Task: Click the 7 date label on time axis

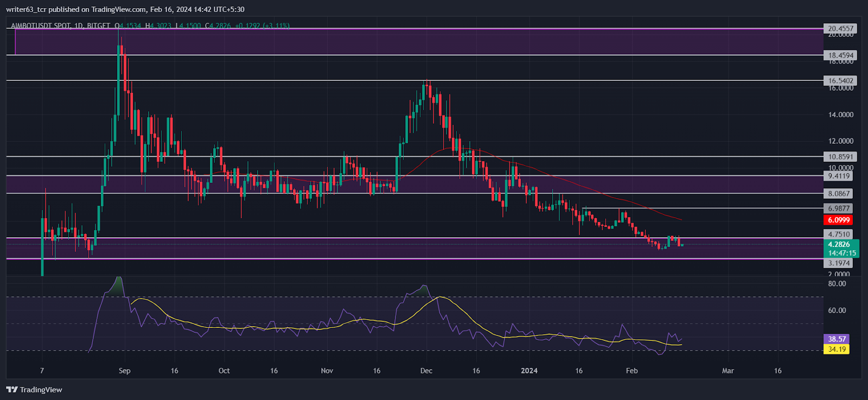Action: pos(42,371)
